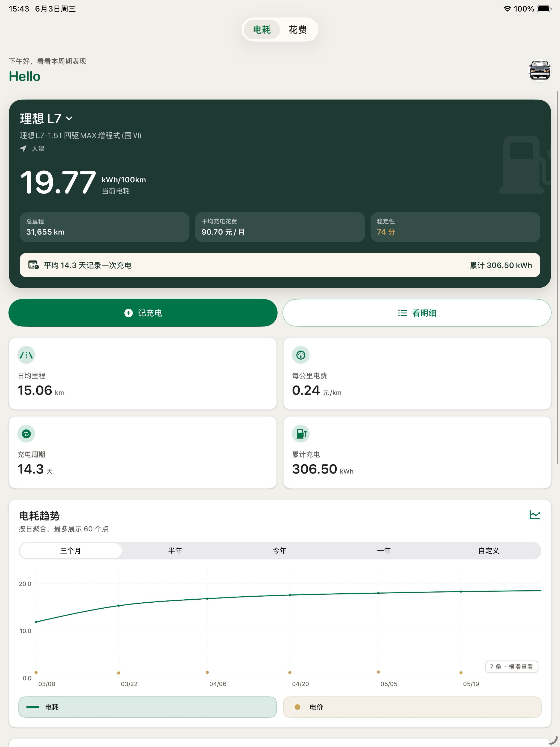The width and height of the screenshot is (560, 747).
Task: Tap the plus icon on 记充电
Action: coord(128,313)
